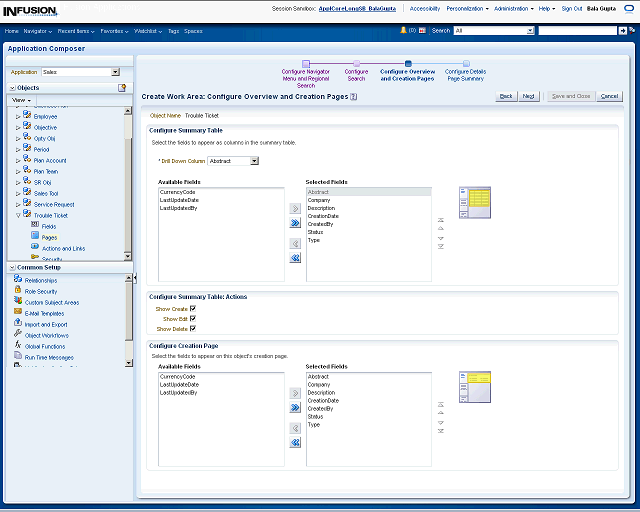Collapse the Trouble Ticket tree node
Screen dimensions: 640x512
pyautogui.click(x=18, y=215)
